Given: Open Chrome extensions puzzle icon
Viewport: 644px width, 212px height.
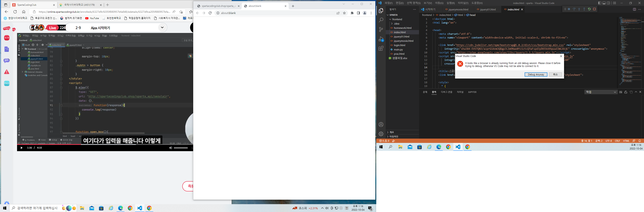Looking at the screenshot, I should [x=352, y=13].
